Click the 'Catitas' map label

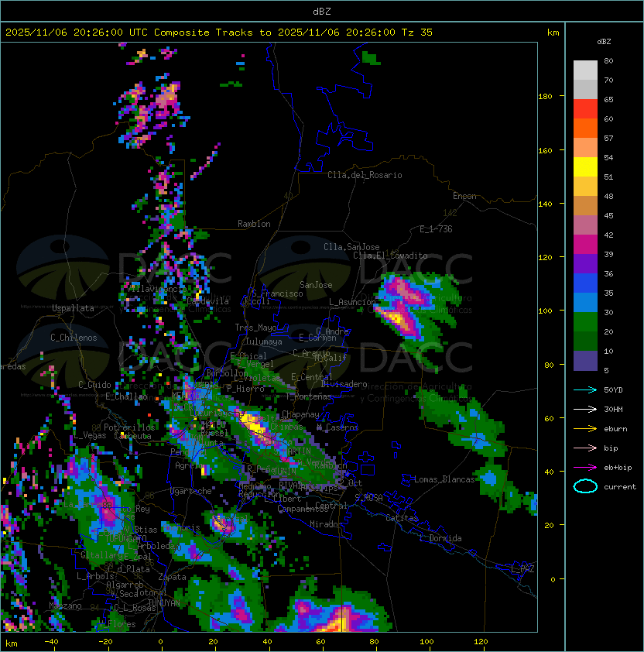(402, 518)
